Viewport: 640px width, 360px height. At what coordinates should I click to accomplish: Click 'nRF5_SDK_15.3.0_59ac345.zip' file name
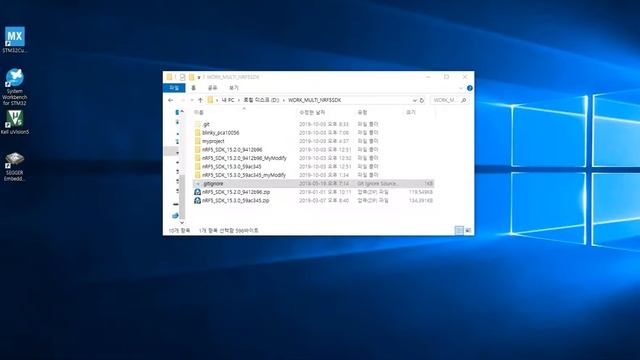click(236, 200)
